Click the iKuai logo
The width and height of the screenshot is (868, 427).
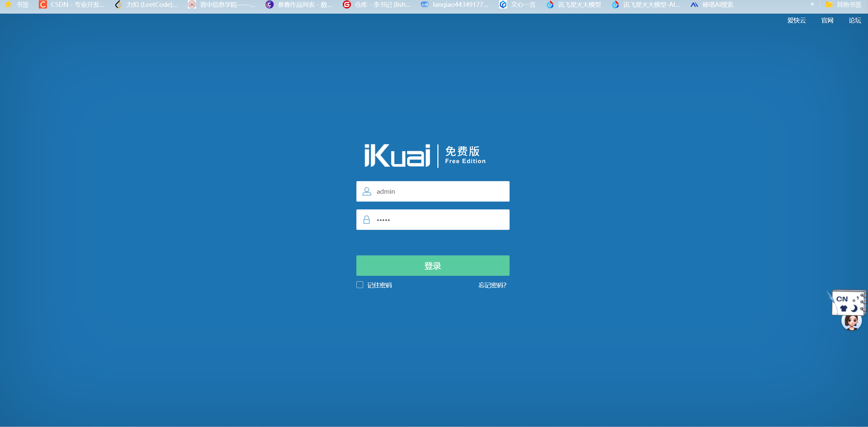(397, 156)
